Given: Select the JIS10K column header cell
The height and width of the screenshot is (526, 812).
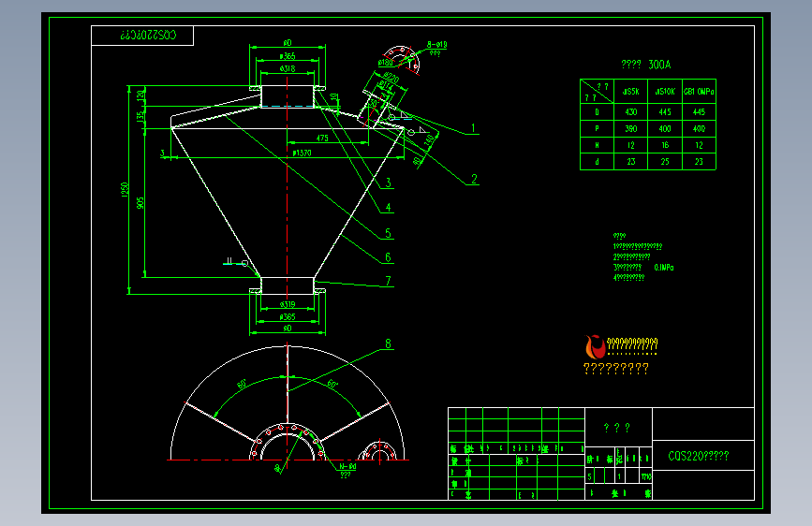Looking at the screenshot, I should 665,92.
